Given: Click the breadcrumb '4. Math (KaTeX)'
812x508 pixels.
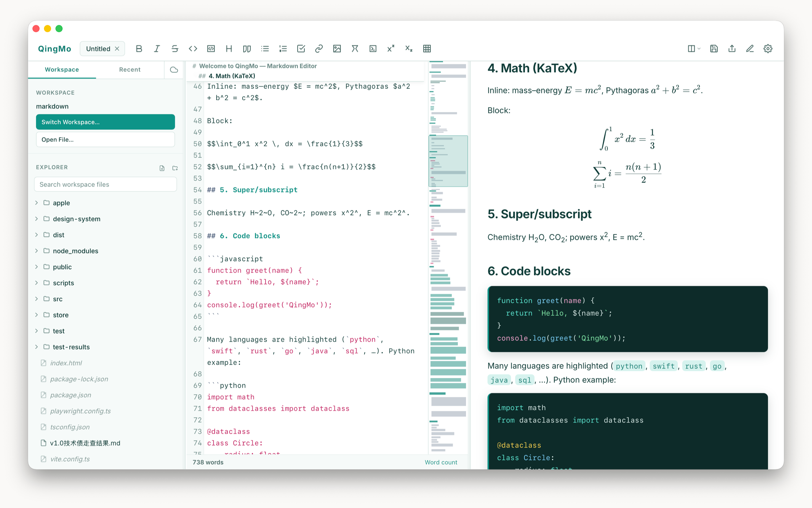Looking at the screenshot, I should point(232,76).
